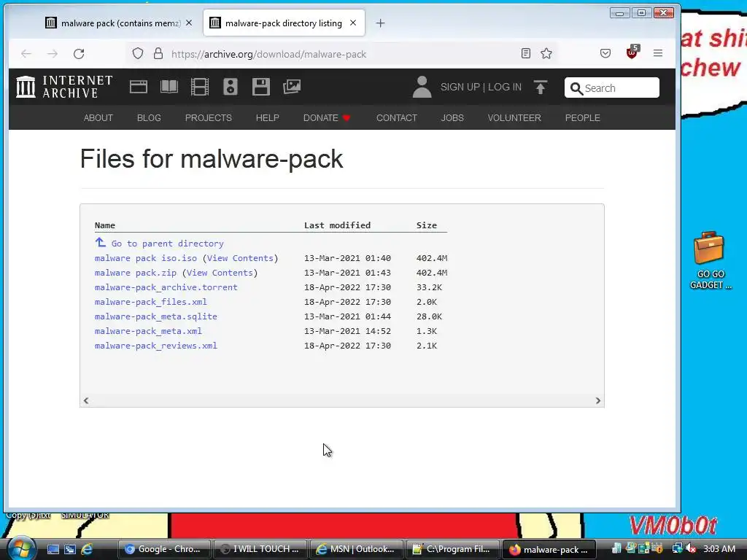Open the Web (Wayback) icon
The width and height of the screenshot is (747, 560).
(x=139, y=87)
